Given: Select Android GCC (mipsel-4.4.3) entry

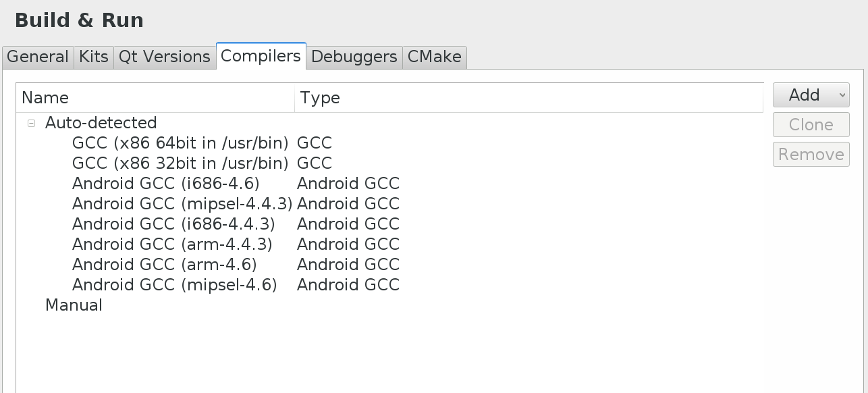Looking at the screenshot, I should 182,204.
